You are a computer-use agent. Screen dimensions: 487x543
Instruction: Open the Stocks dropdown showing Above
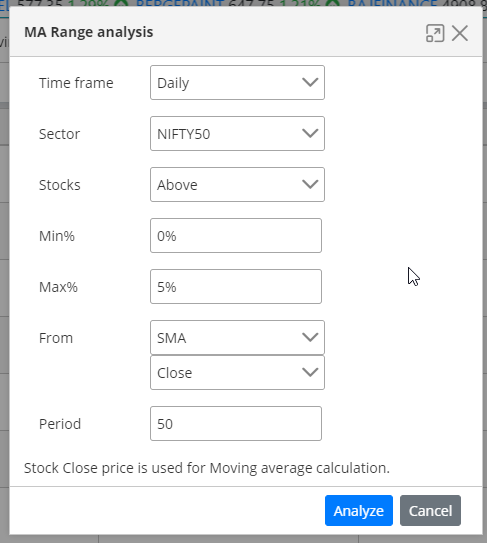(x=237, y=184)
